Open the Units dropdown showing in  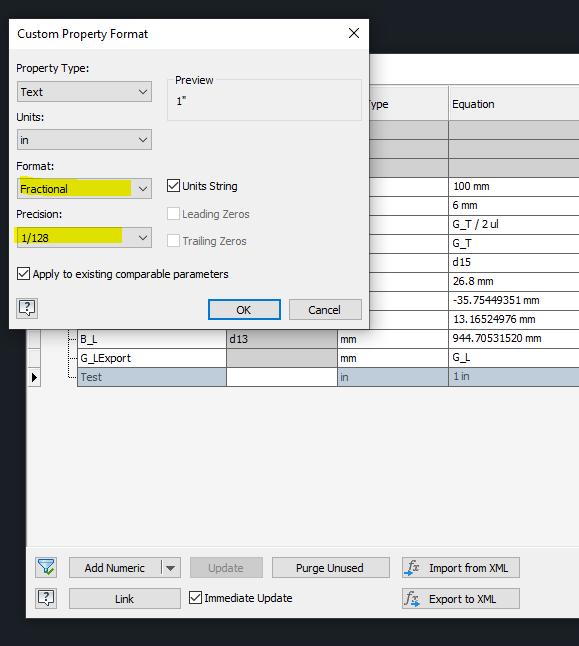tap(84, 140)
